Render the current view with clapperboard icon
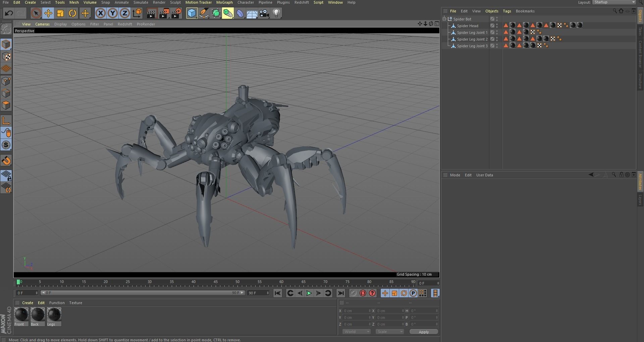Viewport: 644px width, 342px height. coord(152,13)
